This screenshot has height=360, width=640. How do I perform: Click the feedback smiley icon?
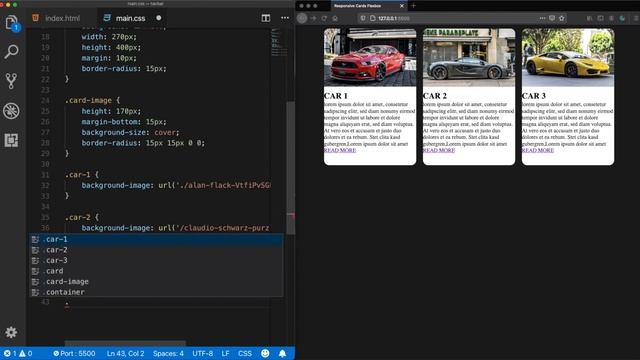click(265, 353)
